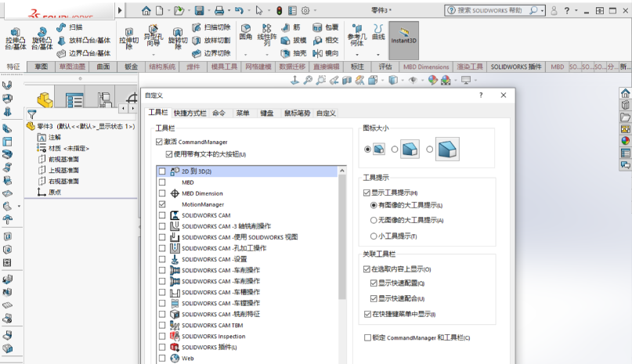Toggle 使用带有文本的大按钮 checkbox
This screenshot has width=632, height=364.
(169, 154)
